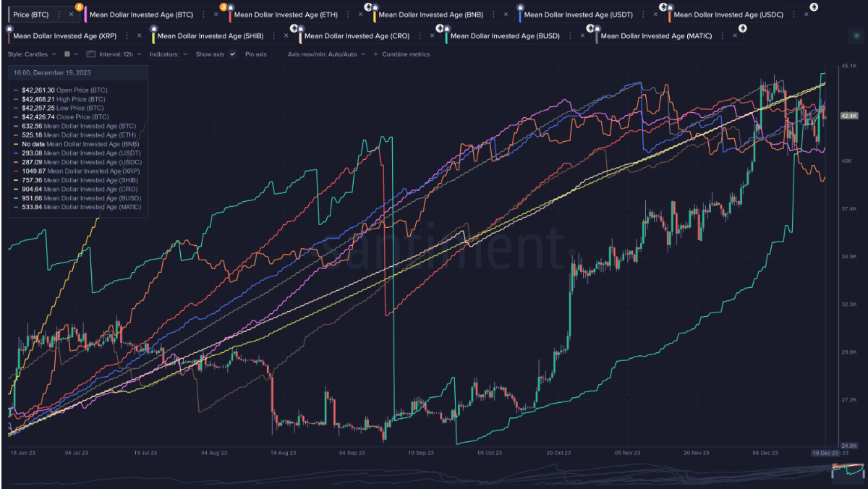The height and width of the screenshot is (489, 868).
Task: Open the Style: Candles dropdown
Action: click(x=32, y=54)
